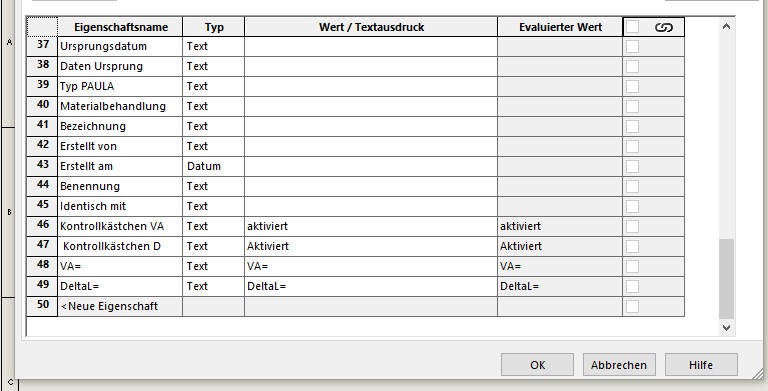Select row header number 46
Image resolution: width=768 pixels, height=391 pixels.
pyautogui.click(x=43, y=226)
